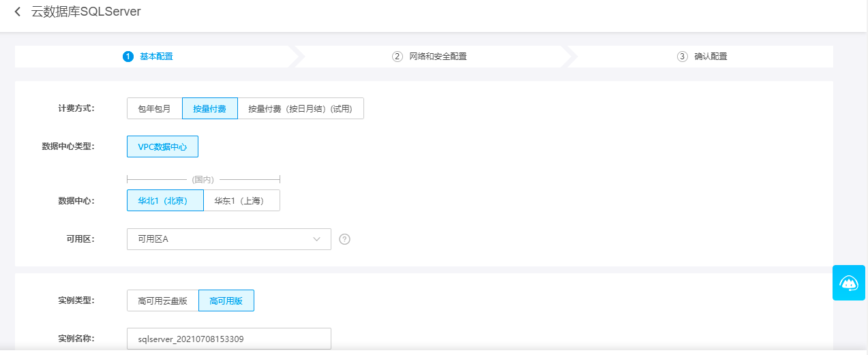Go to step 2 网络和安全配置
This screenshot has height=355, width=868.
430,57
